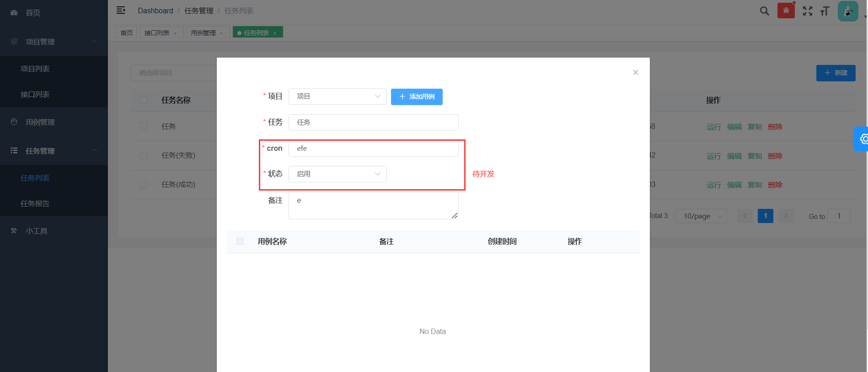The image size is (868, 372).
Task: Tick the 用例名称 header checkbox in dialog
Action: (240, 241)
